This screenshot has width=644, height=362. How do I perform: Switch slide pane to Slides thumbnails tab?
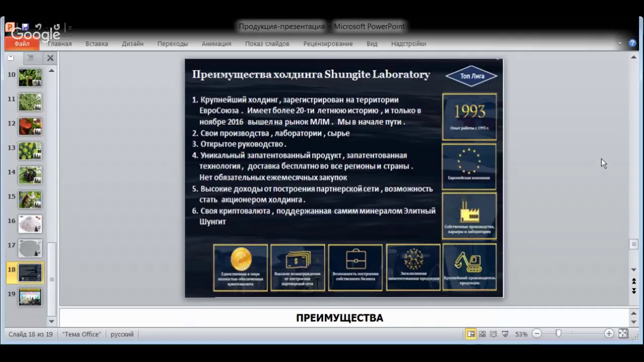pos(11,58)
